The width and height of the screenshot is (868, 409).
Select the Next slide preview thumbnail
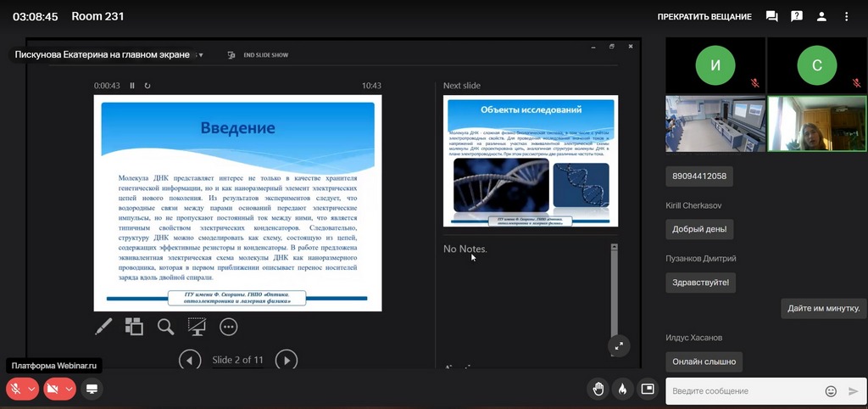click(x=531, y=160)
